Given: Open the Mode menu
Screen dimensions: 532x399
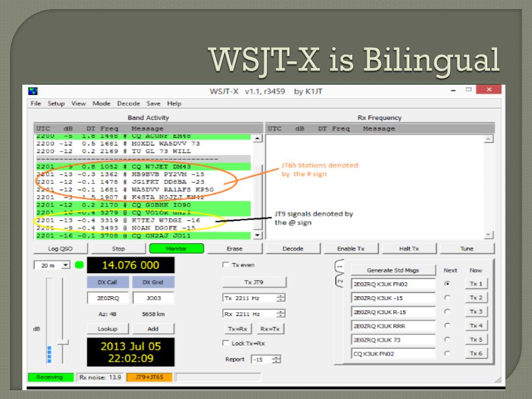Looking at the screenshot, I should click(101, 103).
